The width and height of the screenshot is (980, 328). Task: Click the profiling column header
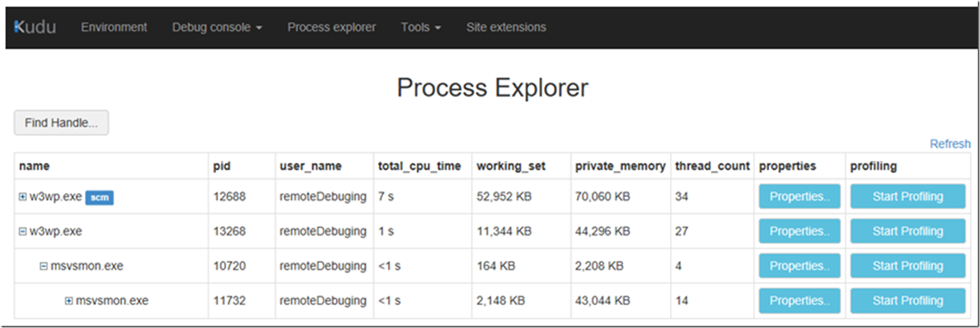coord(873,166)
